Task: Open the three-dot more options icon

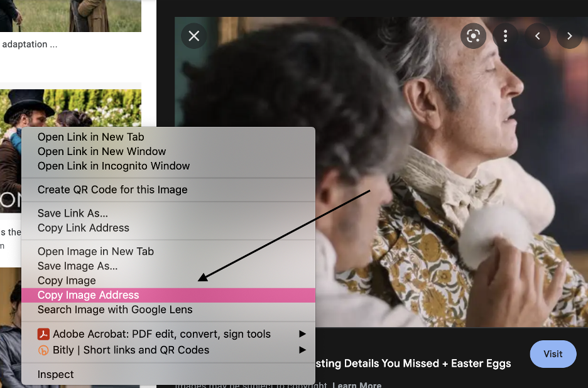Action: point(505,36)
